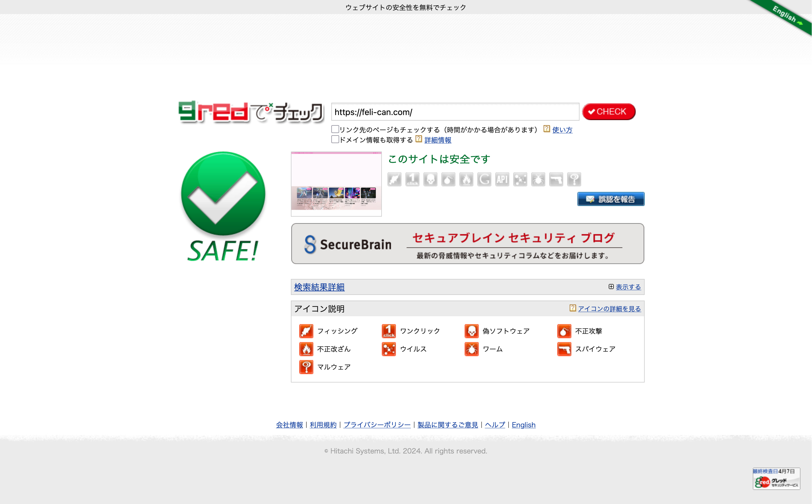Enable checking linked pages checkbox
The height and width of the screenshot is (504, 812).
point(335,129)
